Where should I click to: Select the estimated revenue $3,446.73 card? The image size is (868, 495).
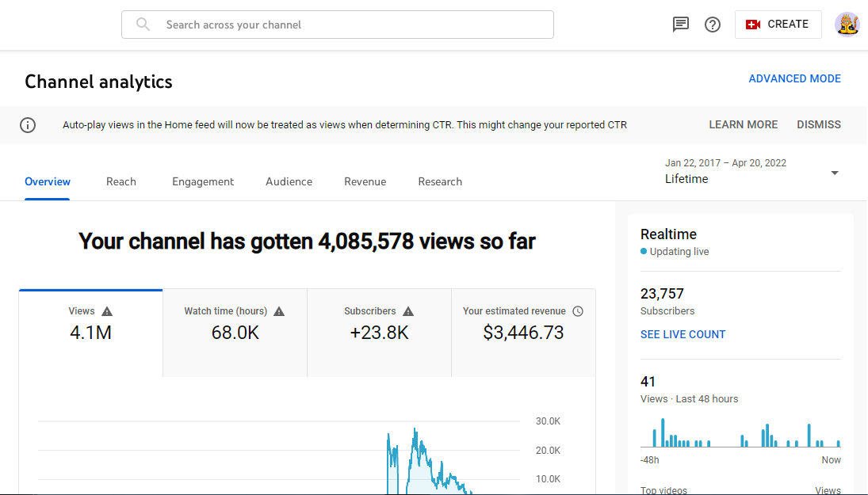[524, 333]
